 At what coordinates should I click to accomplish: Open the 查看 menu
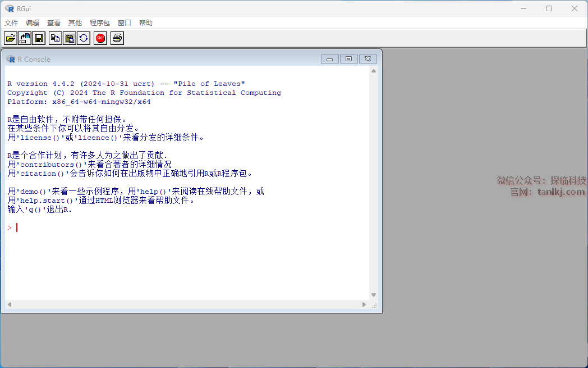pyautogui.click(x=54, y=23)
